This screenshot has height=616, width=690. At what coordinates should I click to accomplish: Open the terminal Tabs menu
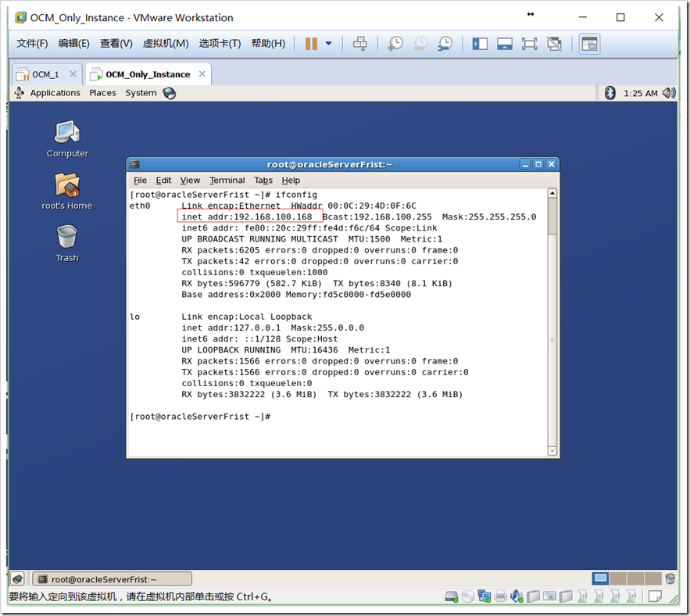point(263,180)
